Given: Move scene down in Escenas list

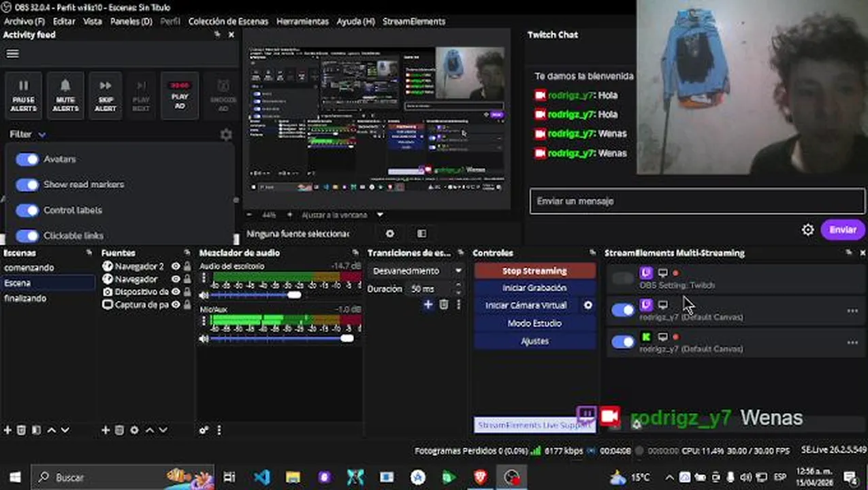Looking at the screenshot, I should pos(65,430).
